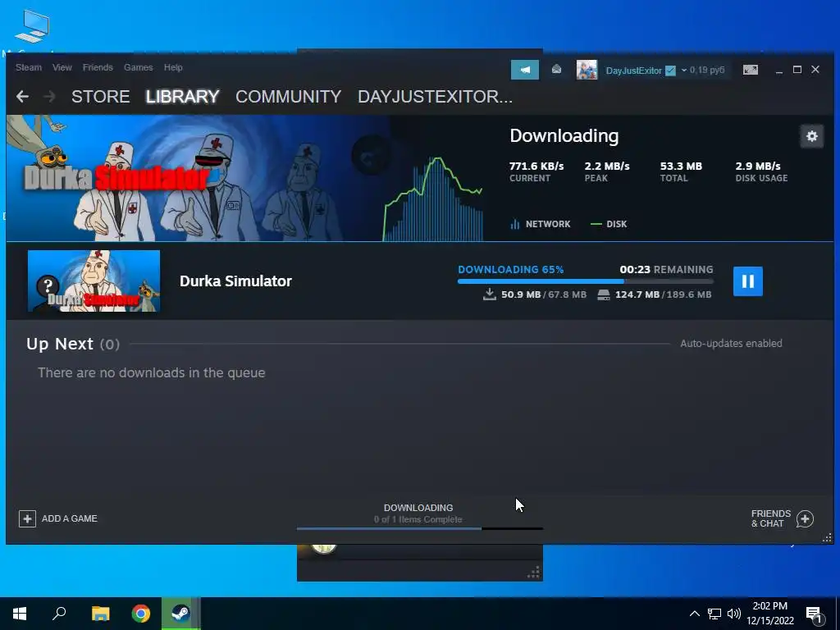Screen dimensions: 840x630
Task: Switch to the LIBRARY tab
Action: pyautogui.click(x=183, y=97)
